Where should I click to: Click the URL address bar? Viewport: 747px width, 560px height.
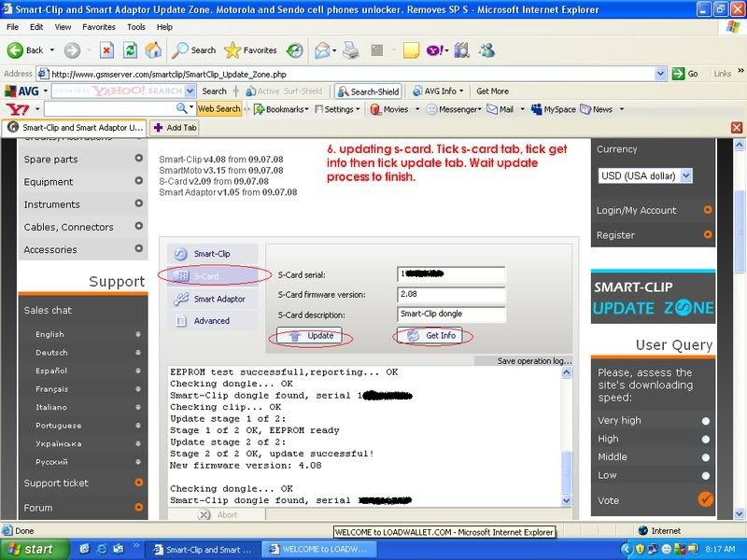tap(352, 74)
